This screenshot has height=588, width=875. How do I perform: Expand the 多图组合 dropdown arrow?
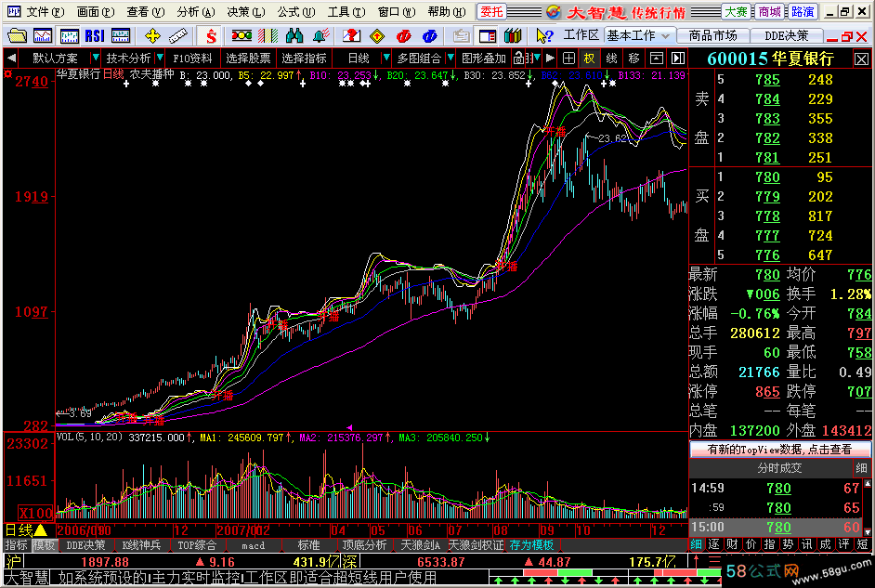450,58
